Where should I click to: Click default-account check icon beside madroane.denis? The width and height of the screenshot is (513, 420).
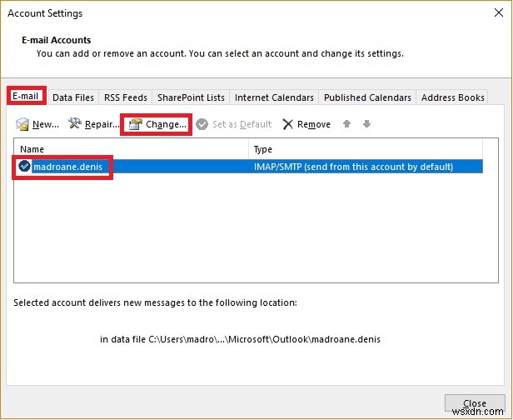coord(24,167)
